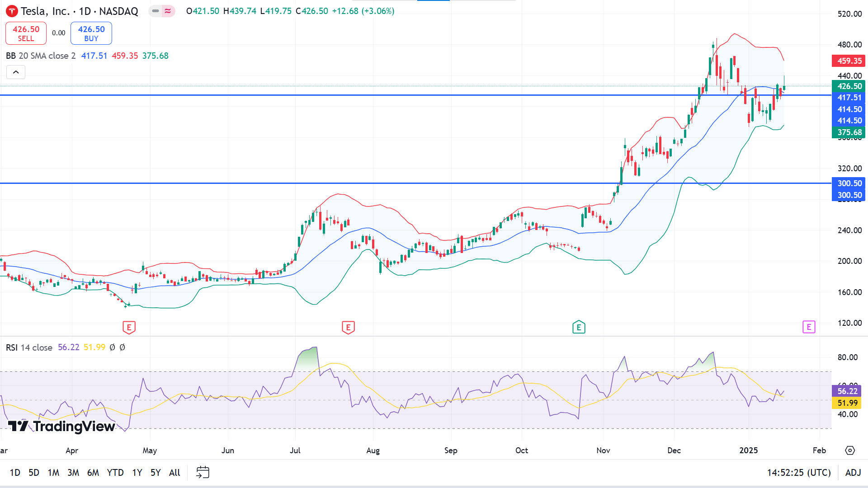Click the 417.51 BB basis legend value
868x488 pixels.
[94, 56]
